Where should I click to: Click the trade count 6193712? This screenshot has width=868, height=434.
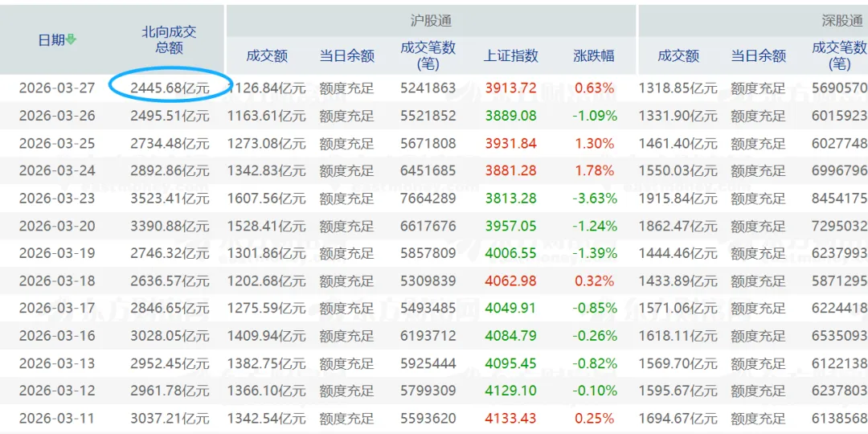(x=428, y=335)
